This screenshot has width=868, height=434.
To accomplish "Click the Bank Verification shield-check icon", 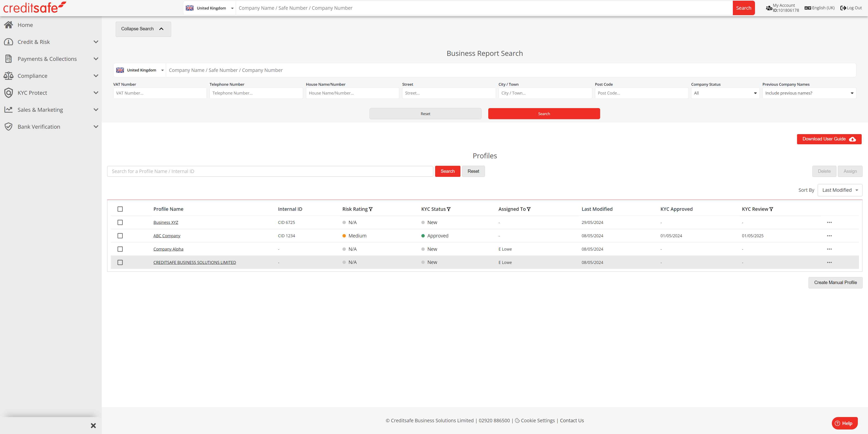I will pos(9,126).
